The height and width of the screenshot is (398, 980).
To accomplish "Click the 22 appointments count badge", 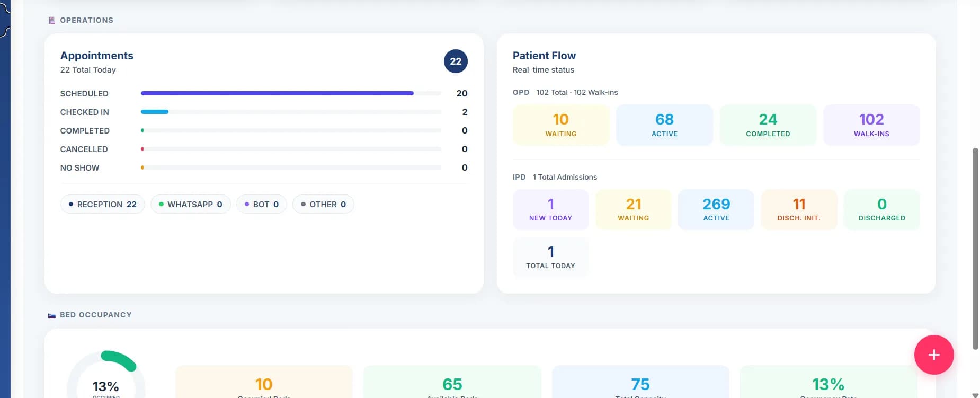I will coord(456,61).
